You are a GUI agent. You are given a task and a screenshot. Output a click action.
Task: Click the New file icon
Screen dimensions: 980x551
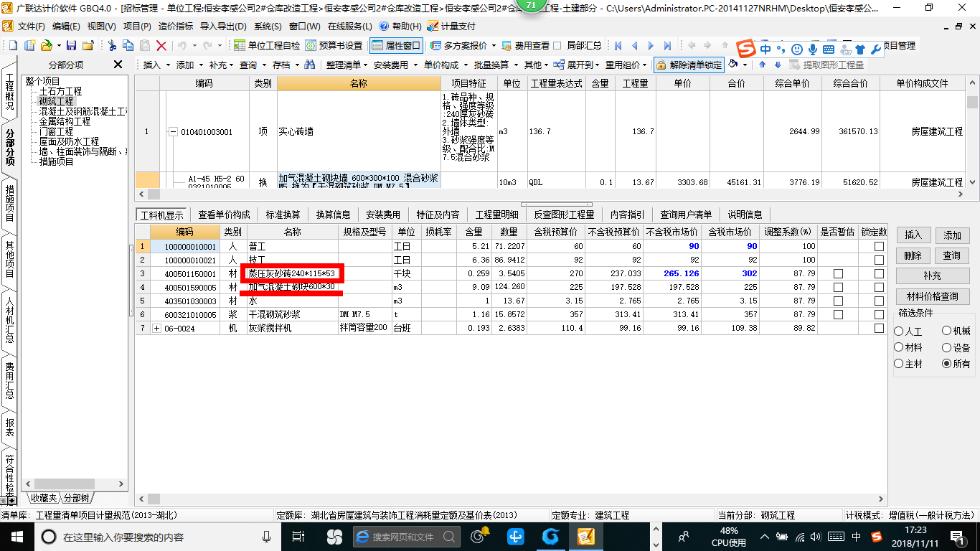(14, 45)
